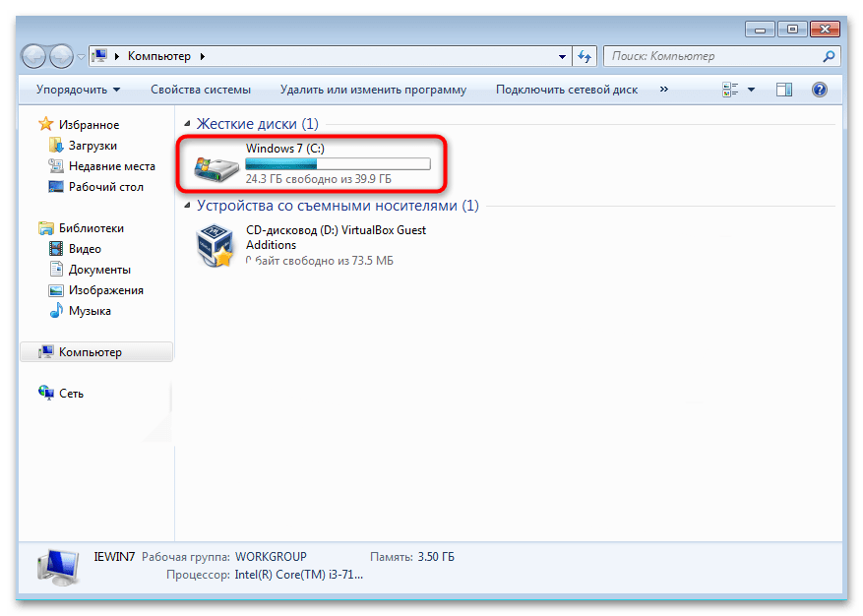Click Удалить или изменить программу

click(x=373, y=90)
